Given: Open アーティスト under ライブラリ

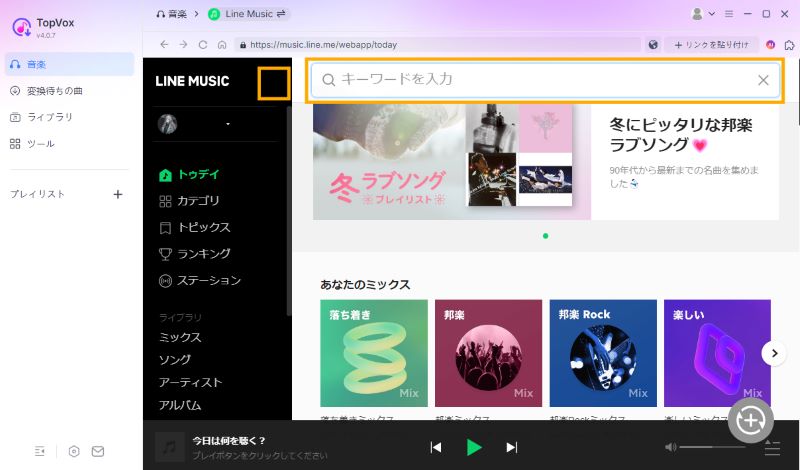Looking at the screenshot, I should (x=190, y=382).
